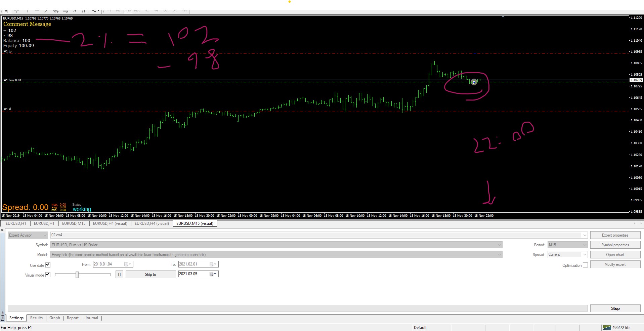644x331 pixels.
Task: Choose the horizontal line drawing tool
Action: pyautogui.click(x=37, y=11)
